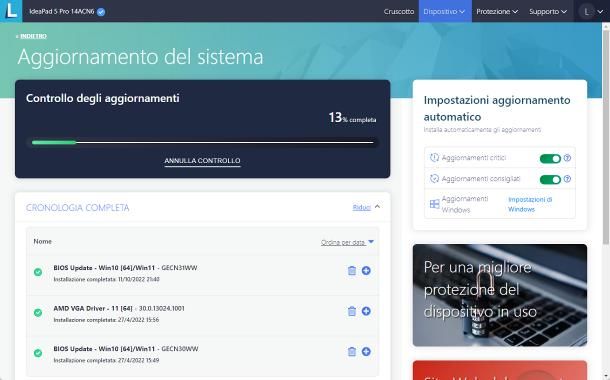Image resolution: width=610 pixels, height=380 pixels.
Task: Expand details of BIOS Update GECN30WW
Action: 366,352
